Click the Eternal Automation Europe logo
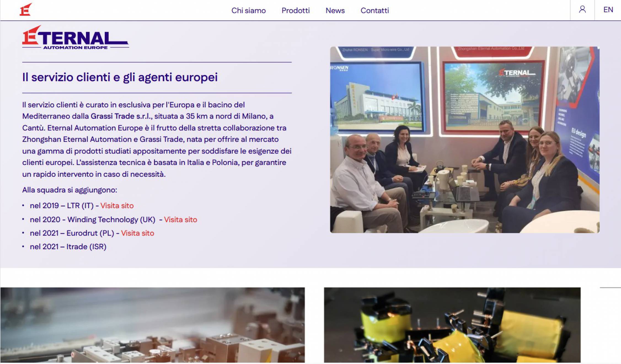This screenshot has height=364, width=621. 75,38
